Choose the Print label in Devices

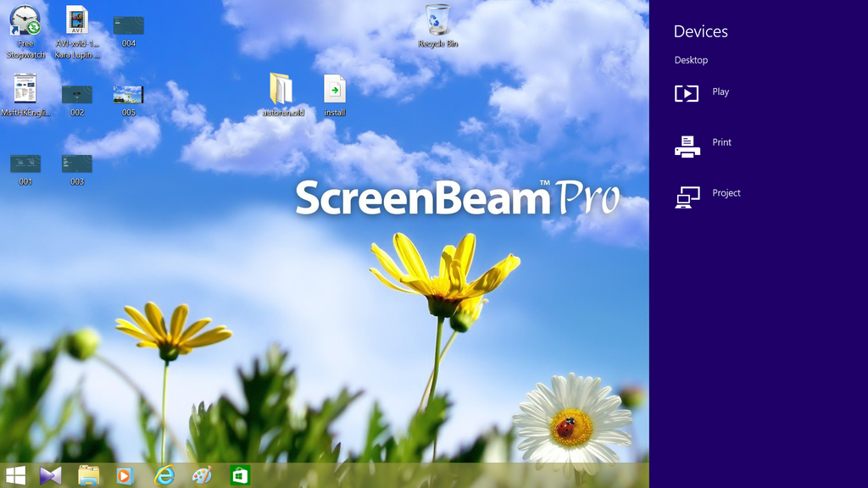click(x=721, y=142)
